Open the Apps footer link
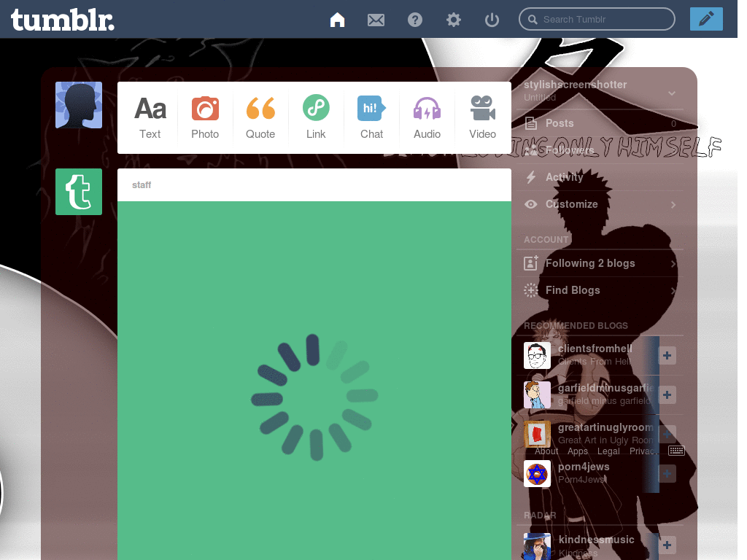Image resolution: width=747 pixels, height=560 pixels. click(578, 451)
